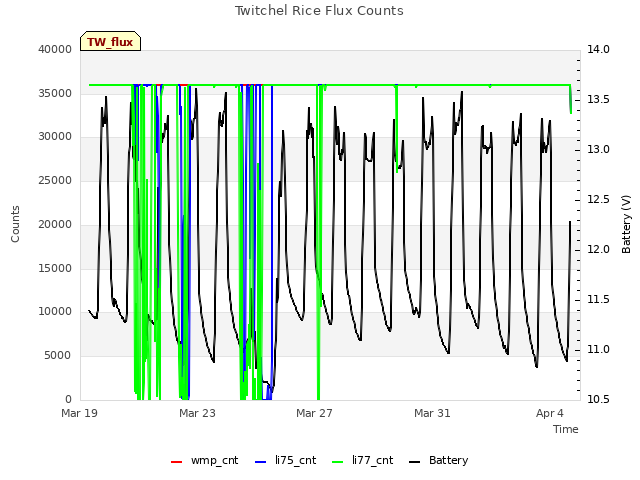Click the 40000 Counts tick label

click(x=55, y=49)
